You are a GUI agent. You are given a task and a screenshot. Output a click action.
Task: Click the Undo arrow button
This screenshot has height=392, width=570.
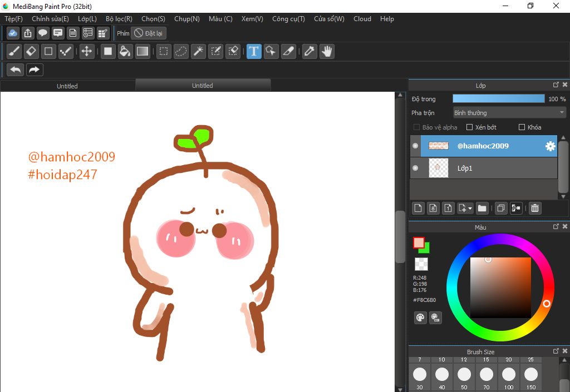pos(16,70)
